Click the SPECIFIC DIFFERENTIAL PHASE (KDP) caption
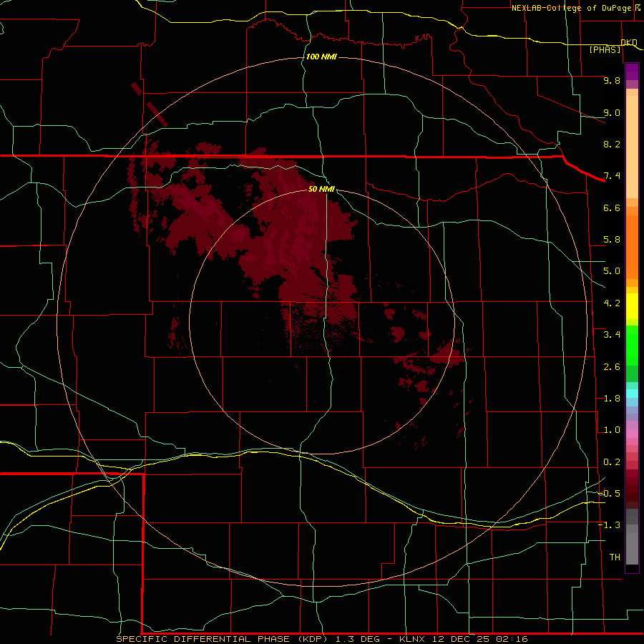 click(223, 639)
